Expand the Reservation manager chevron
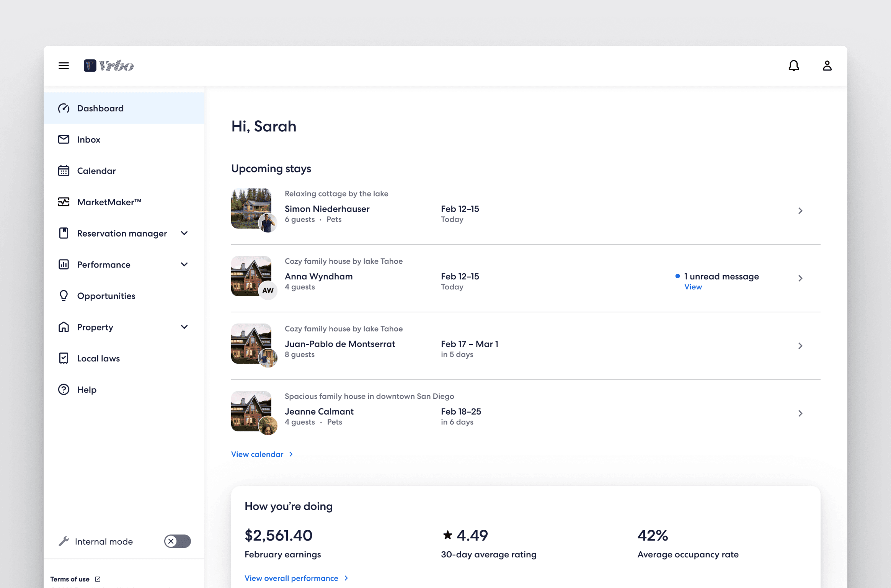The image size is (891, 588). (184, 233)
